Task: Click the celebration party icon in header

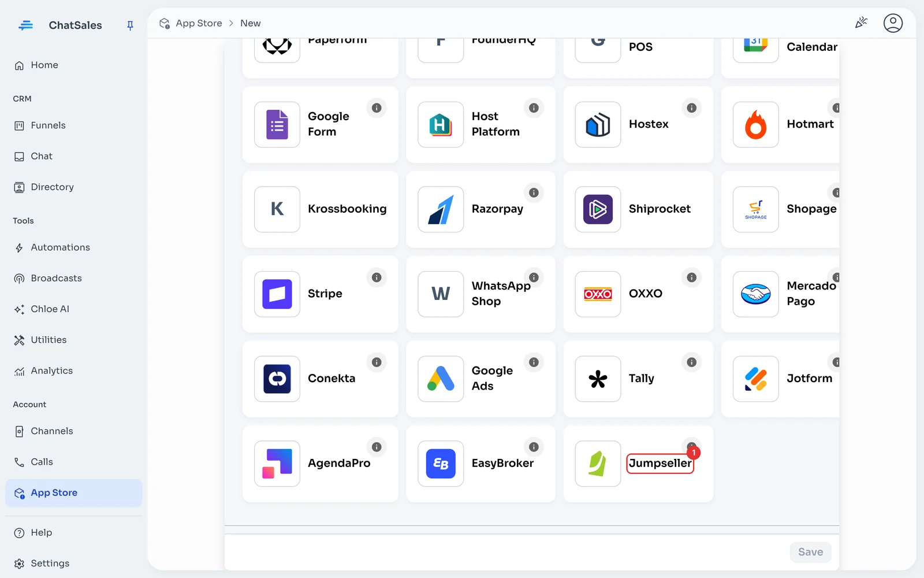Action: click(861, 23)
